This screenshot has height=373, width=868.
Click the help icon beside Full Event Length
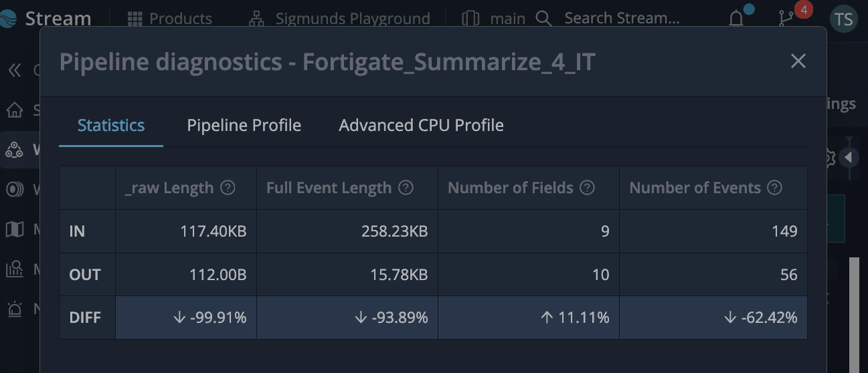[x=406, y=188]
